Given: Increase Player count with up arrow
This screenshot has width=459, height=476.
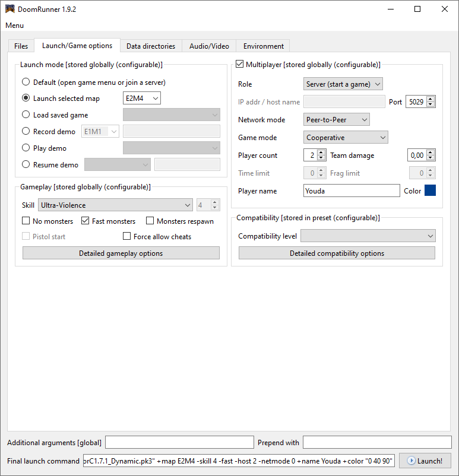Looking at the screenshot, I should (321, 153).
